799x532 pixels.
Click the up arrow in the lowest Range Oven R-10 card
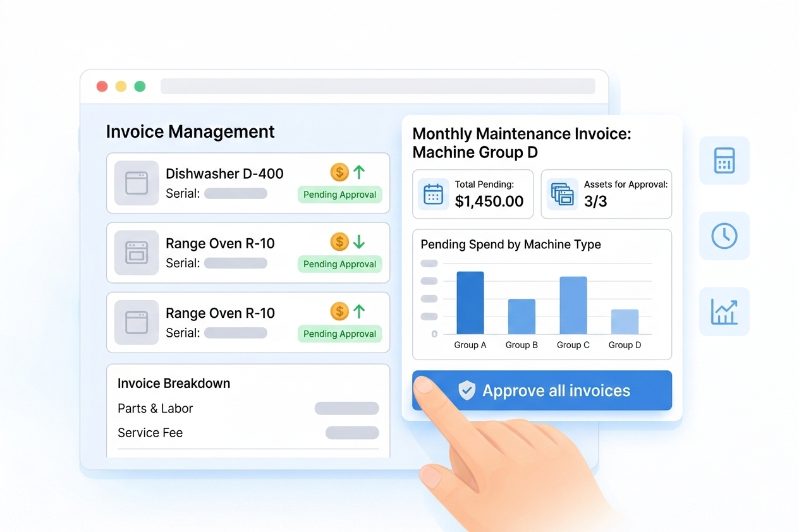359,311
